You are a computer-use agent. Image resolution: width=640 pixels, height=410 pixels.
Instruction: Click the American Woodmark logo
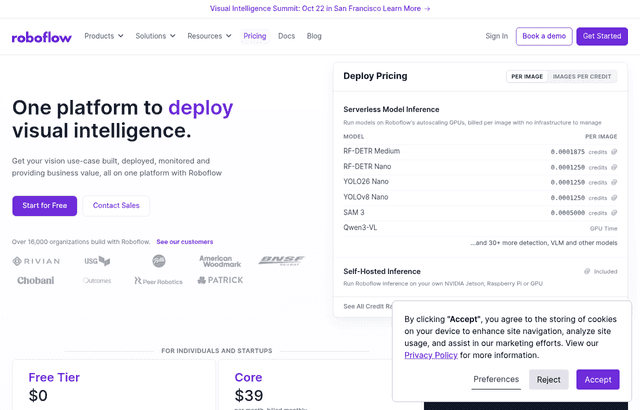pyautogui.click(x=220, y=261)
